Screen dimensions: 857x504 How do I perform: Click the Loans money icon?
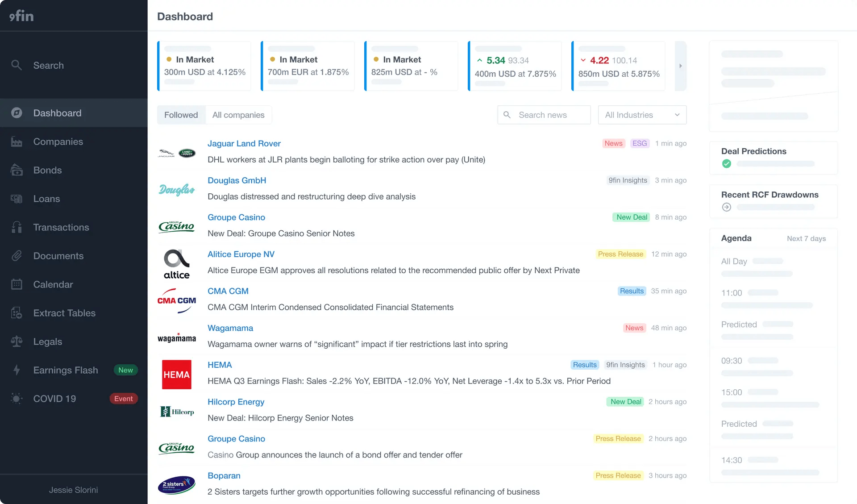[17, 199]
